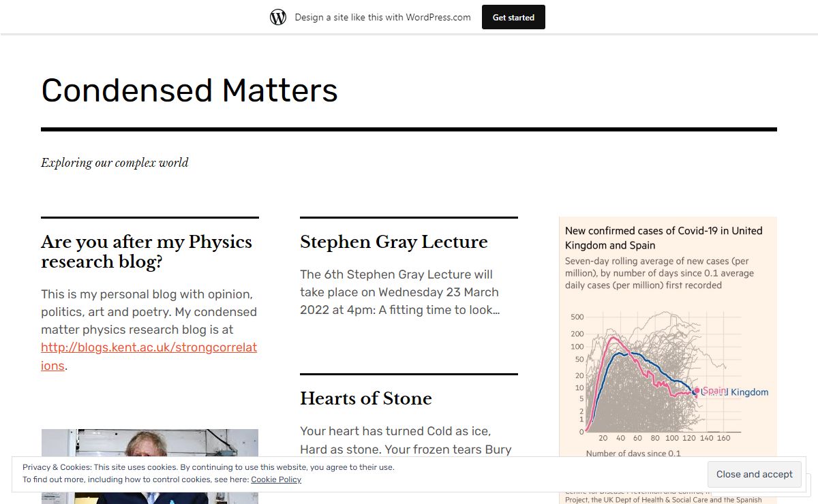Click Close and accept on cookie banner
Image resolution: width=818 pixels, height=504 pixels.
pyautogui.click(x=754, y=474)
